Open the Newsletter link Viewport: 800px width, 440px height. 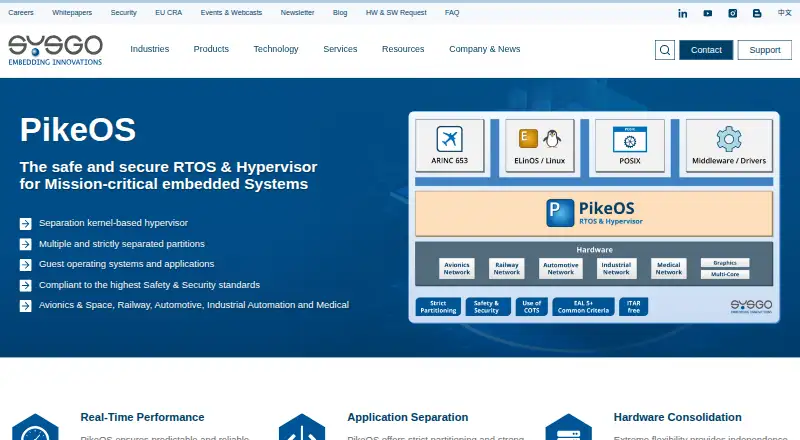297,13
